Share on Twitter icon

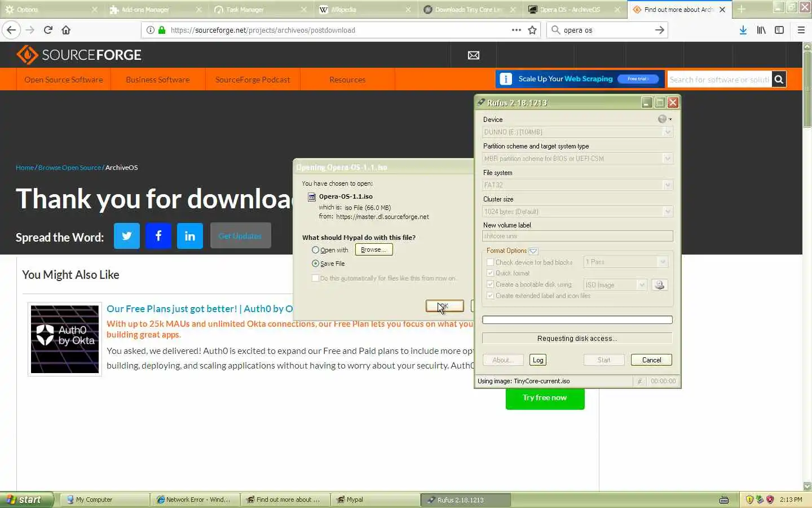(x=127, y=236)
